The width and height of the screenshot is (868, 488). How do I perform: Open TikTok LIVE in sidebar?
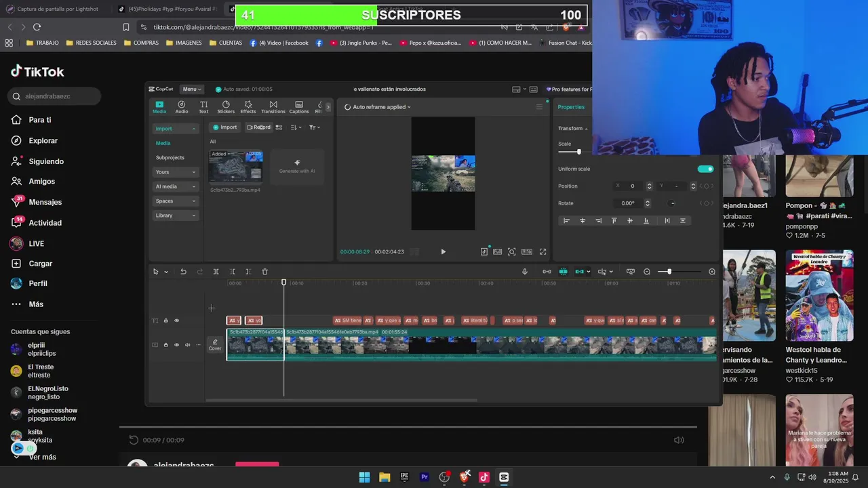pos(36,243)
